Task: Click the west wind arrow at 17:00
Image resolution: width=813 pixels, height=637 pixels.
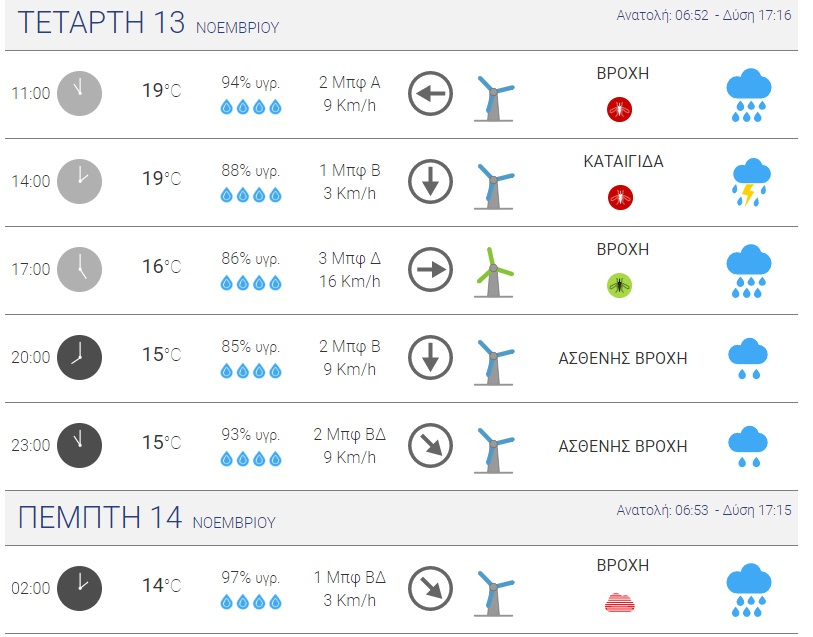Action: [x=430, y=270]
